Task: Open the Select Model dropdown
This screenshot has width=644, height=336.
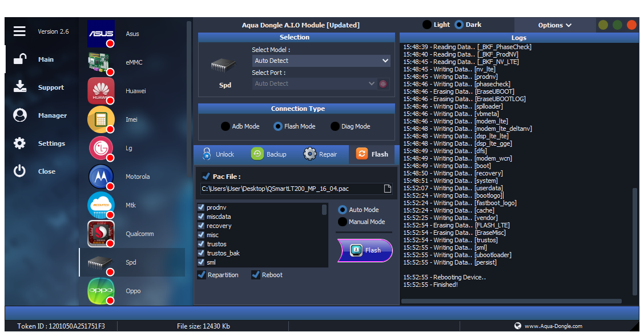Action: point(321,61)
